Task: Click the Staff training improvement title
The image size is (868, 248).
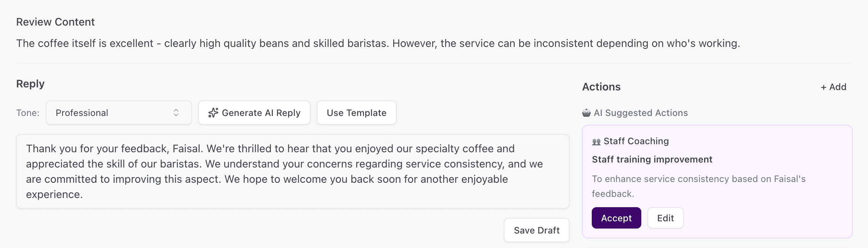Action: (652, 159)
